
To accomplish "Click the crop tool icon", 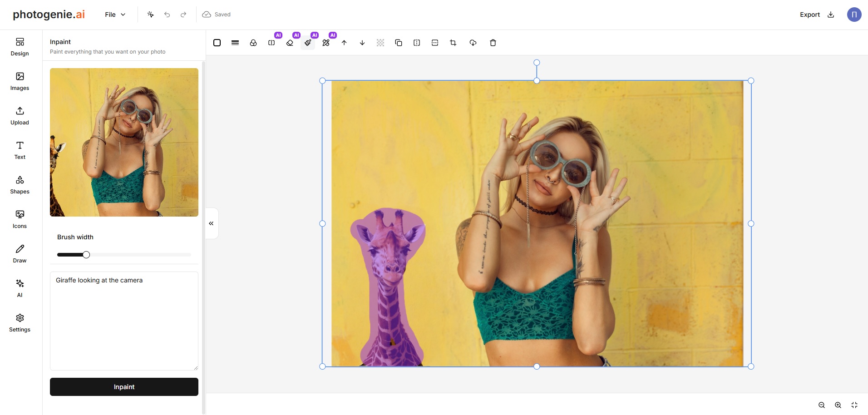I will 453,43.
